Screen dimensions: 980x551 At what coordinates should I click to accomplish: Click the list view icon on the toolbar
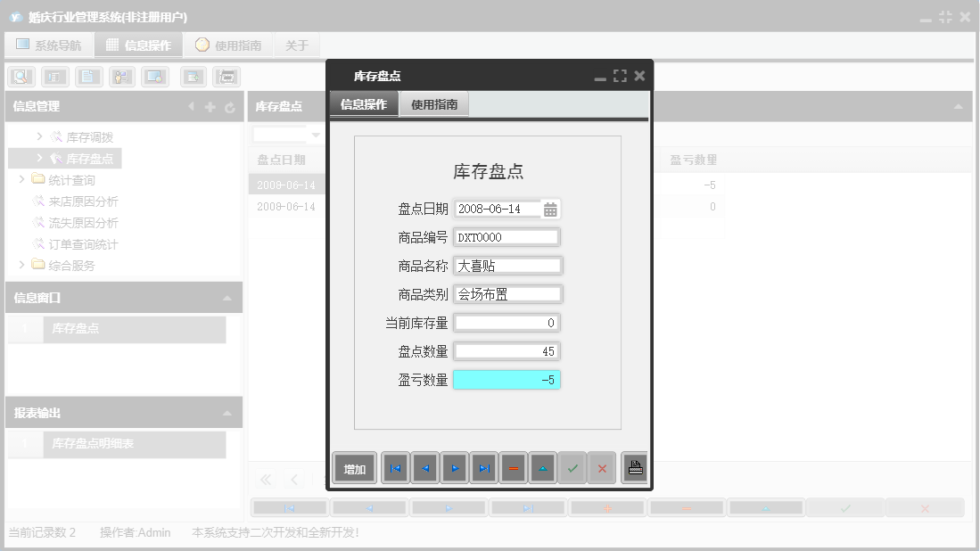[x=55, y=77]
